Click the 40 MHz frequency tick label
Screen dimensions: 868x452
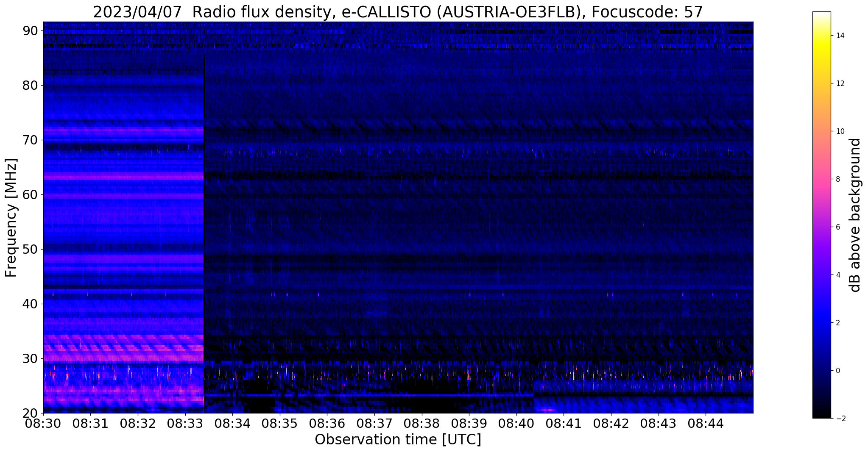(x=30, y=304)
